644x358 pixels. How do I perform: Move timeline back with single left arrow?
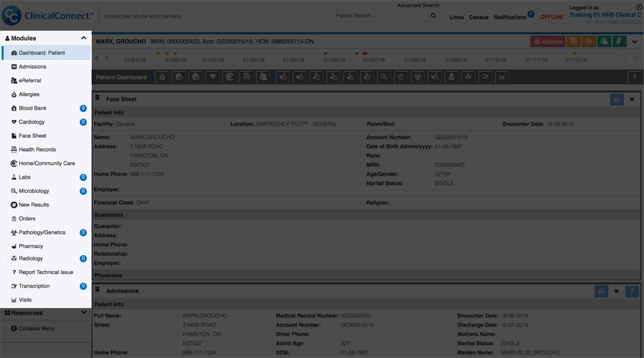coord(107,59)
